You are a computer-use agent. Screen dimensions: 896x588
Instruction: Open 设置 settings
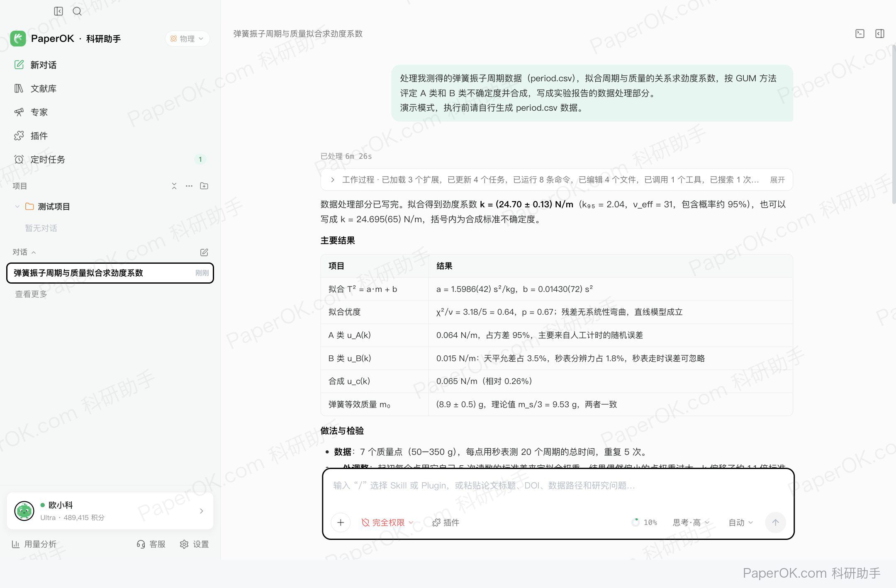point(194,544)
